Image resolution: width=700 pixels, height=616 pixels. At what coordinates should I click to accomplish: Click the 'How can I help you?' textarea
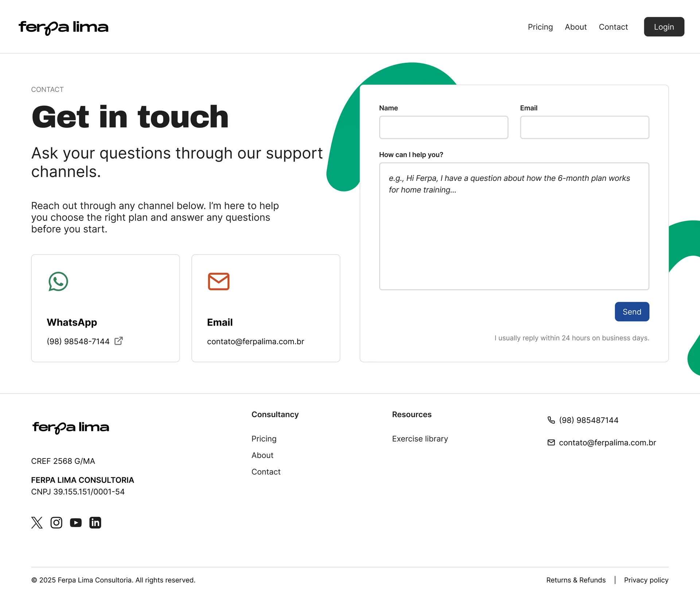[x=514, y=226]
